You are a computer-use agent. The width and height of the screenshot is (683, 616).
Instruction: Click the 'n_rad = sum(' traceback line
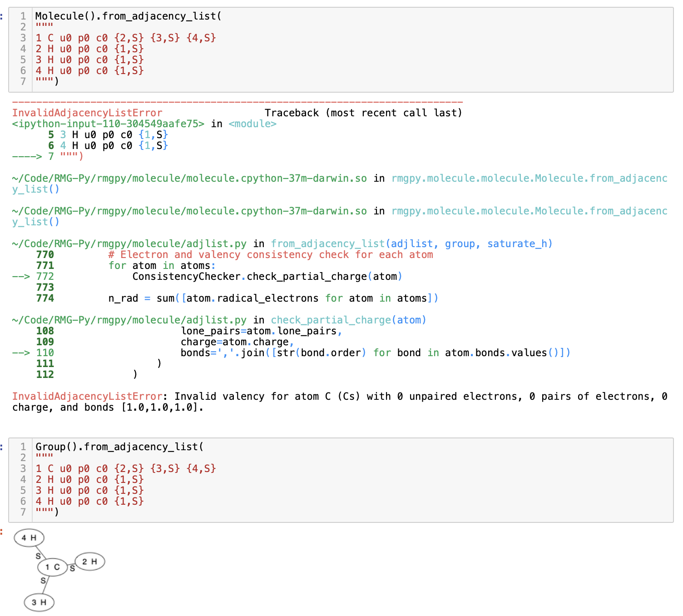point(273,298)
